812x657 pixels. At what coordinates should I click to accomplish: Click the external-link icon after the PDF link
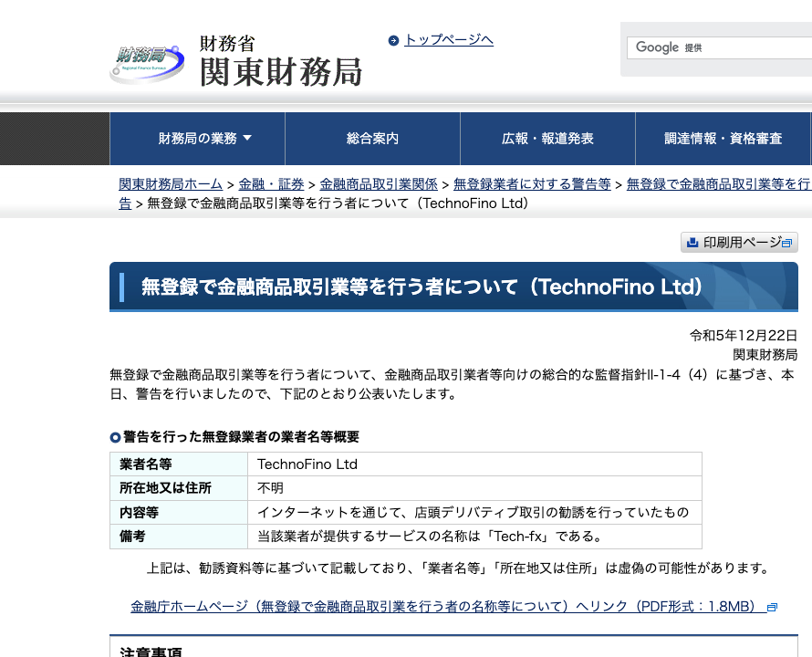[772, 607]
